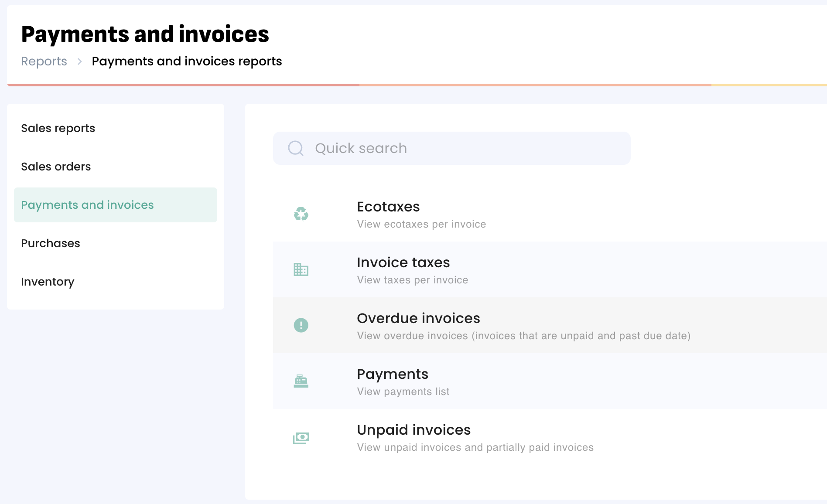The height and width of the screenshot is (504, 827).
Task: View the Overdue invoices report
Action: point(418,319)
